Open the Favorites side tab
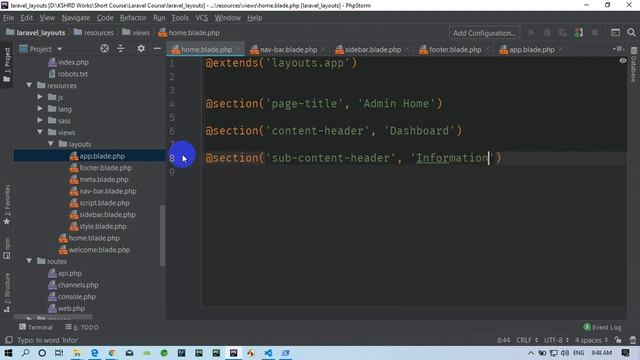 [x=7, y=204]
